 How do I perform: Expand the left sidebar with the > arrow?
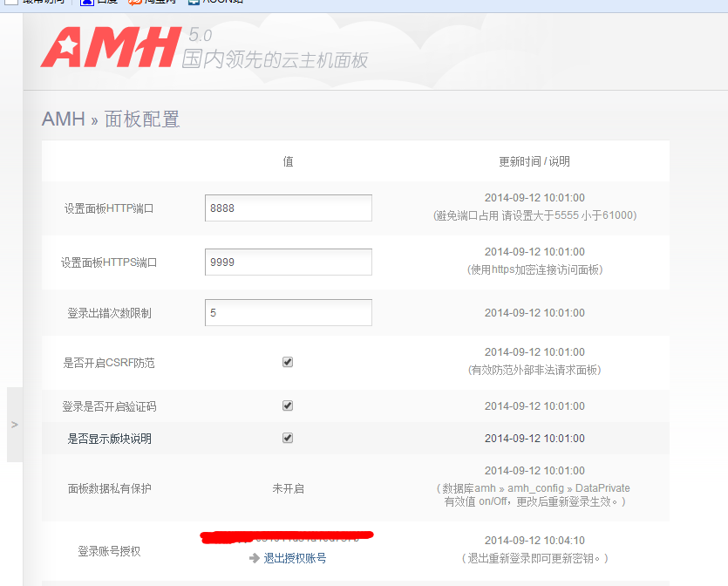14,424
